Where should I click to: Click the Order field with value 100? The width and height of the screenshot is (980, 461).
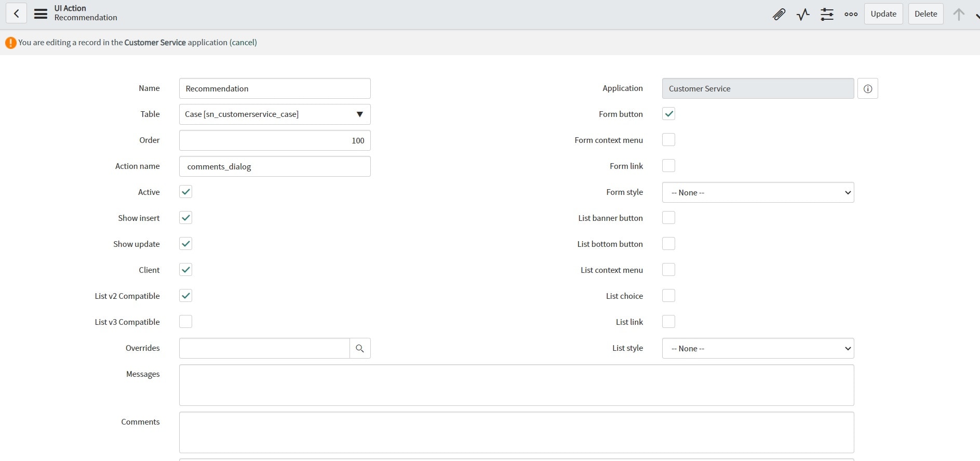coord(275,140)
